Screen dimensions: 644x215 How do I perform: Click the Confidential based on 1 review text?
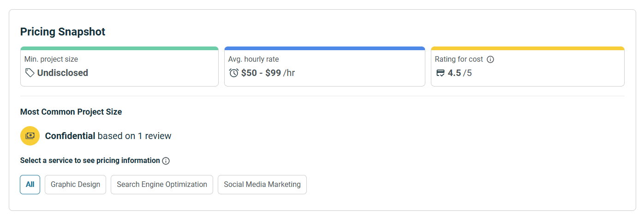108,136
